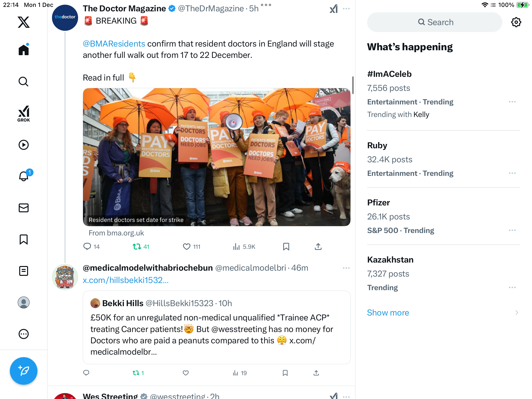Click in the Search field
The height and width of the screenshot is (399, 532).
[x=435, y=22]
